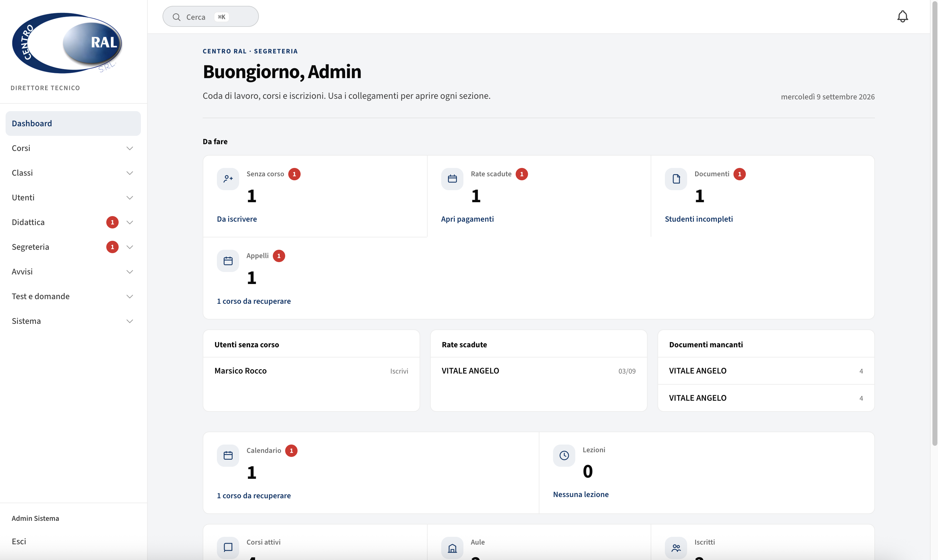This screenshot has height=560, width=938.
Task: Open the Avvisi menu section
Action: (x=73, y=272)
